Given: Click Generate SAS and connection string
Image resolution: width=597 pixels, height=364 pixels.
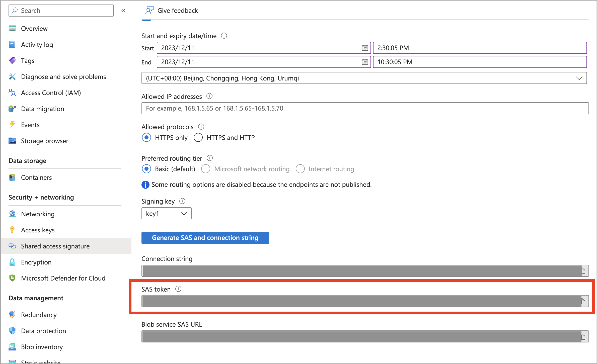Looking at the screenshot, I should click(x=205, y=238).
